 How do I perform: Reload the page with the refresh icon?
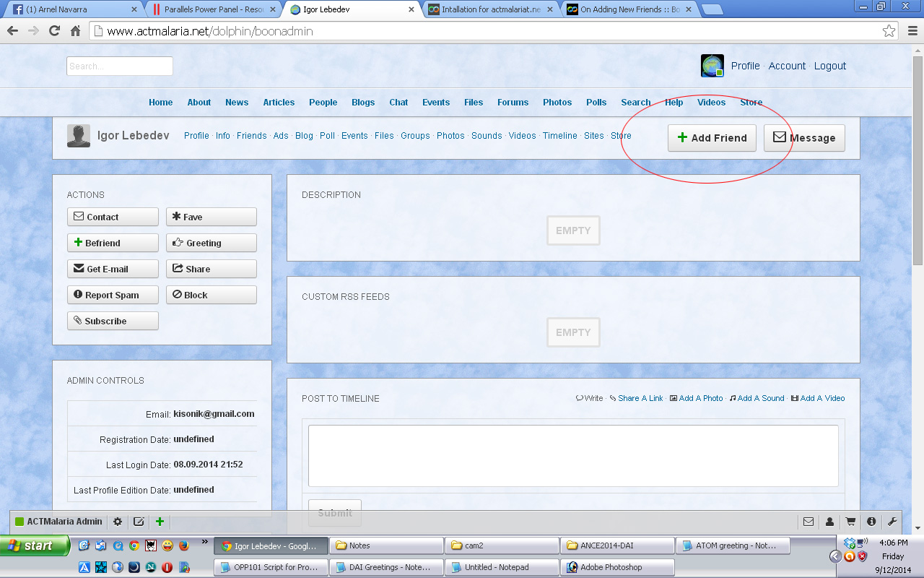point(54,31)
